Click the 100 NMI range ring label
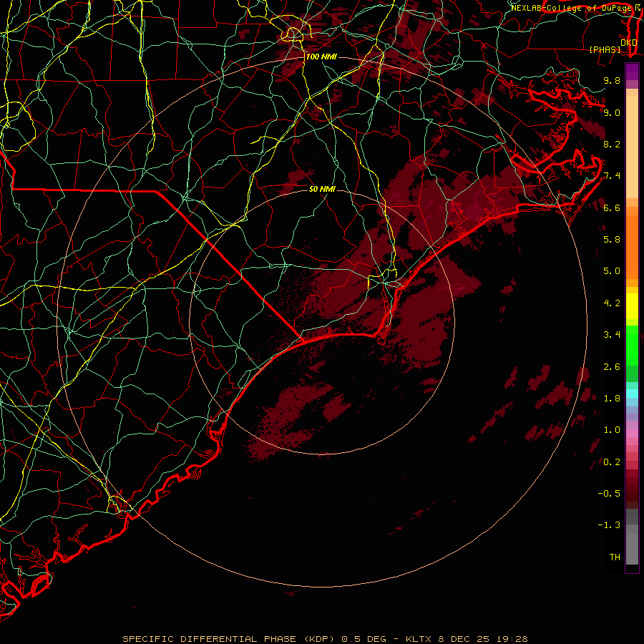 (x=321, y=57)
